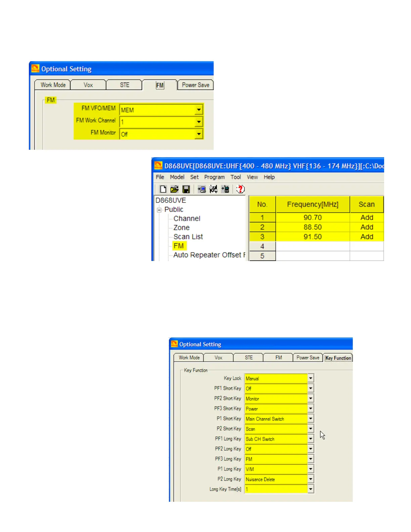Click the Frequency[MHz] column header
Viewport: 411px width, 532px height.
pyautogui.click(x=313, y=204)
